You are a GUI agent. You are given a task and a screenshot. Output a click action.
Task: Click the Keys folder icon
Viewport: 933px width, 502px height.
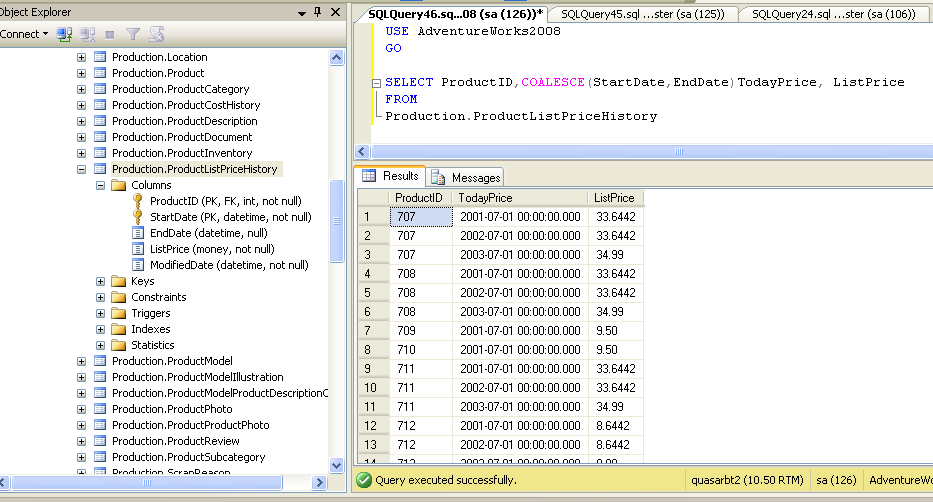click(119, 281)
